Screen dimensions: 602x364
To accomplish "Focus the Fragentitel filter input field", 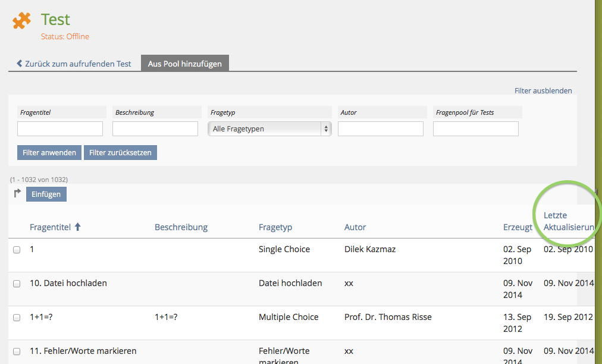I will [60, 128].
